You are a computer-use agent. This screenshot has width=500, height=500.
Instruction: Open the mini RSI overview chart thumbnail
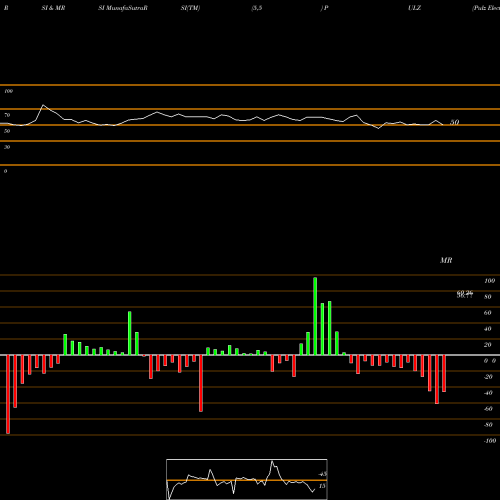click(x=247, y=479)
